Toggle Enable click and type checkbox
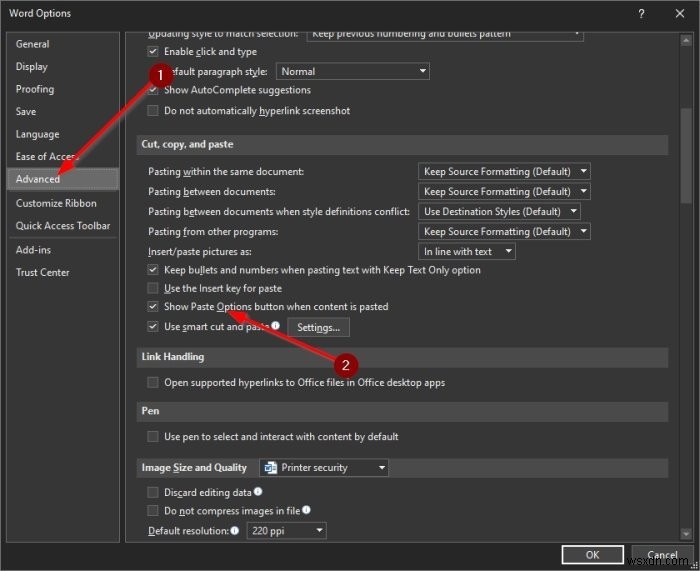Viewport: 700px width, 571px height. coord(153,51)
